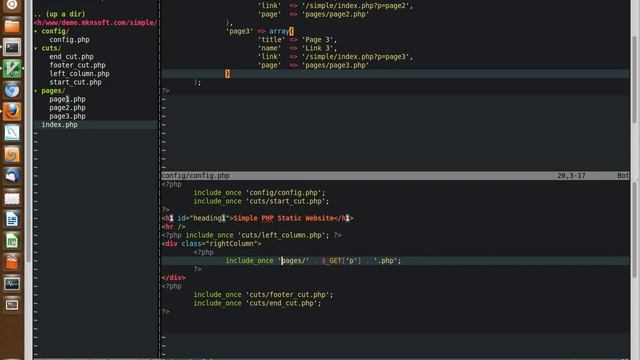The width and height of the screenshot is (640, 360).
Task: Click the div class="rightColumn" line
Action: pyautogui.click(x=211, y=244)
